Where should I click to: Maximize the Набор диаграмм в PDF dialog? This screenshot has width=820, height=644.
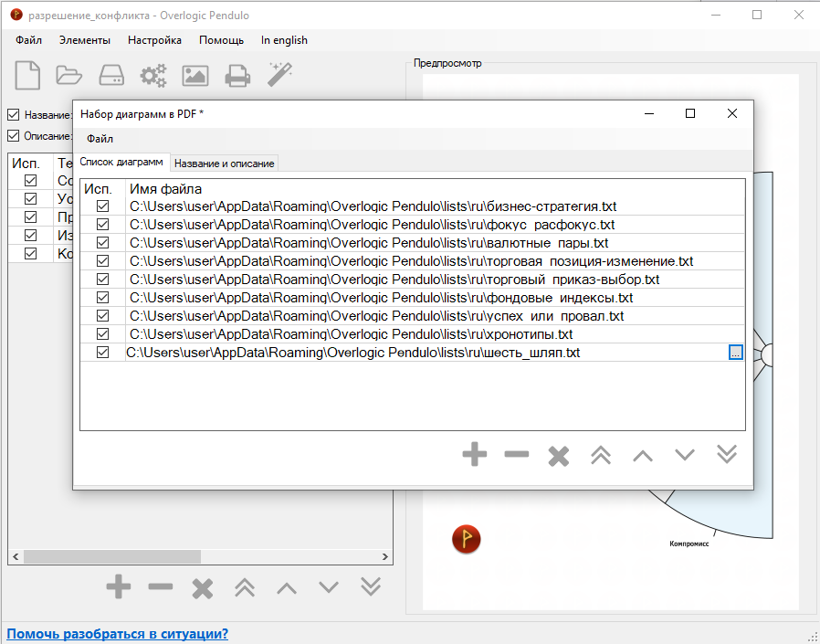[690, 113]
